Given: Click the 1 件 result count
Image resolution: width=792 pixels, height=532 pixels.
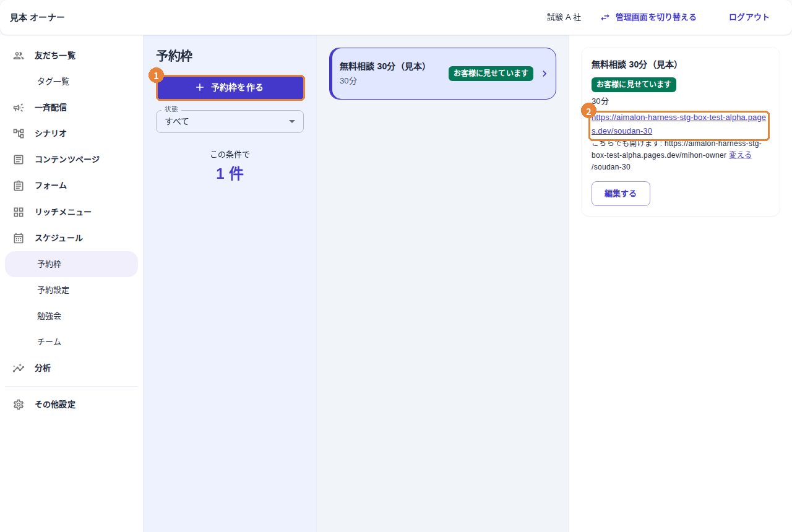Looking at the screenshot, I should [x=230, y=174].
